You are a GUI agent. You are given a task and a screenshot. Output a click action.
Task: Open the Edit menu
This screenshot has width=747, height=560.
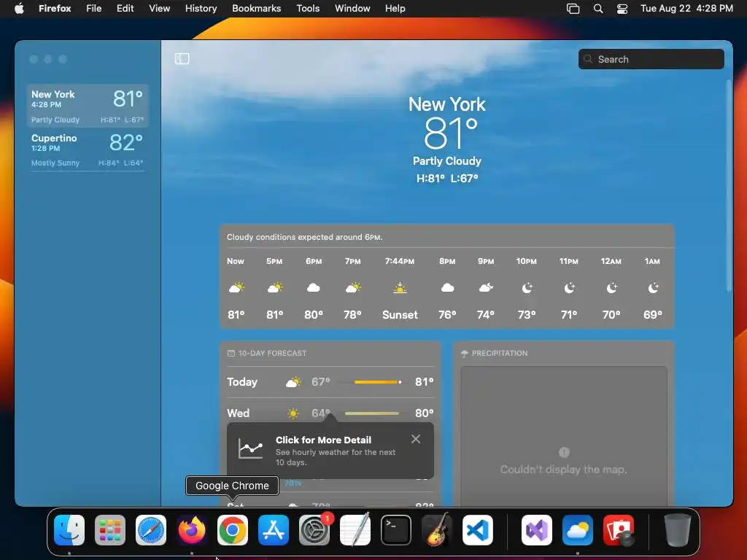[125, 9]
